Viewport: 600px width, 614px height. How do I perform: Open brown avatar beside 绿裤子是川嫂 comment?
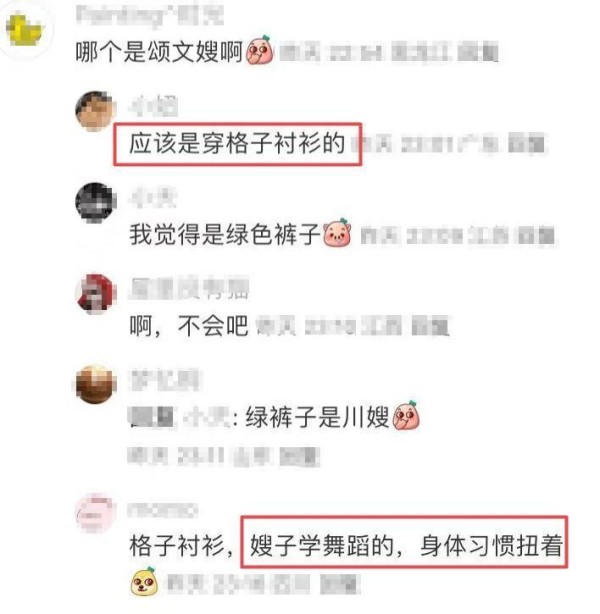pyautogui.click(x=96, y=385)
